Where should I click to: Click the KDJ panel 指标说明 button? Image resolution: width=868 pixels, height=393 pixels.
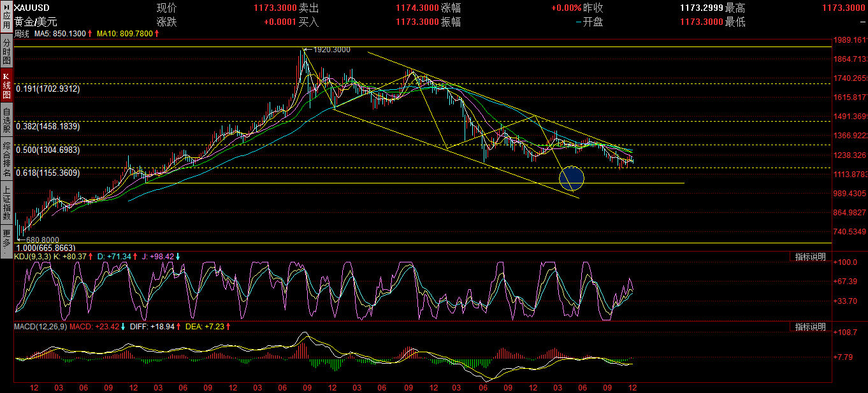(810, 257)
